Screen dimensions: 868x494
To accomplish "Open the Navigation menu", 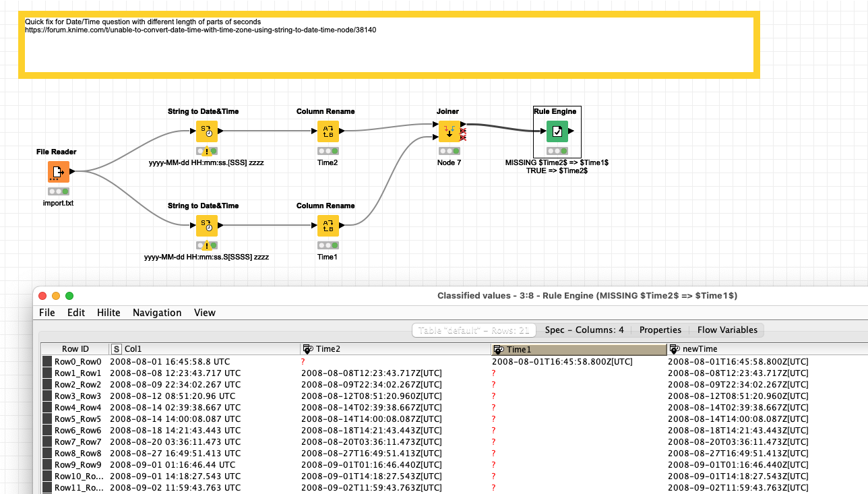I will (x=157, y=313).
